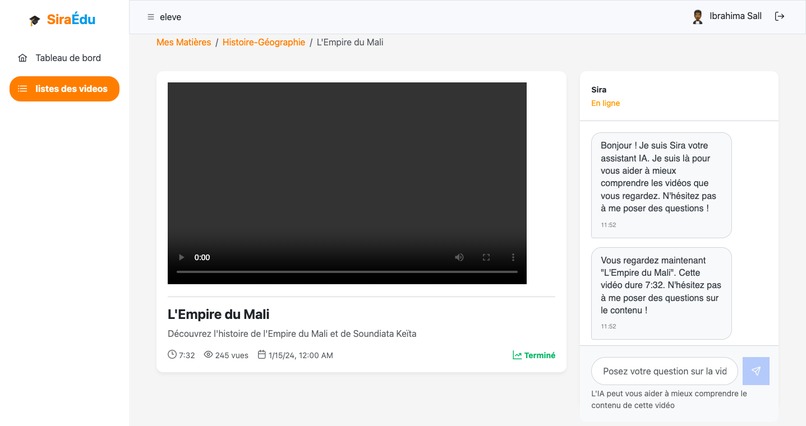Click the calendar icon beside 1/15/24

pyautogui.click(x=262, y=355)
